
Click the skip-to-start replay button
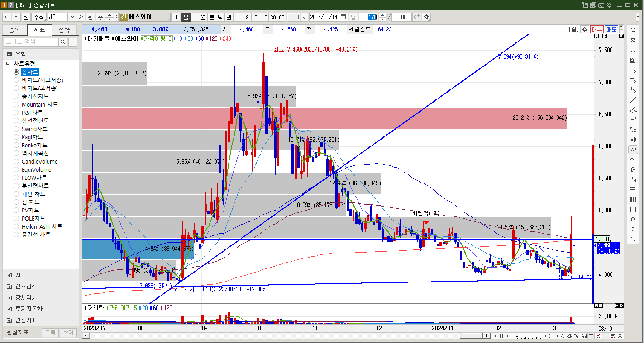pyautogui.click(x=494, y=336)
